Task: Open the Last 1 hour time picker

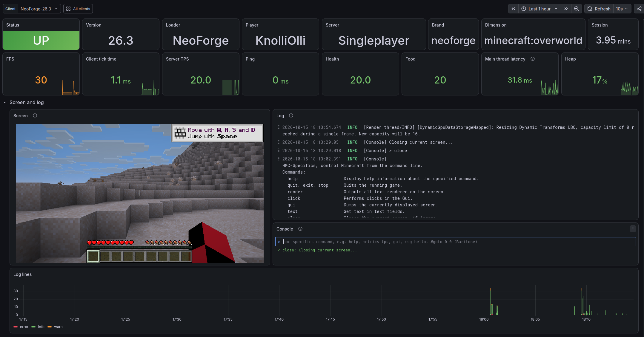Action: pos(540,9)
